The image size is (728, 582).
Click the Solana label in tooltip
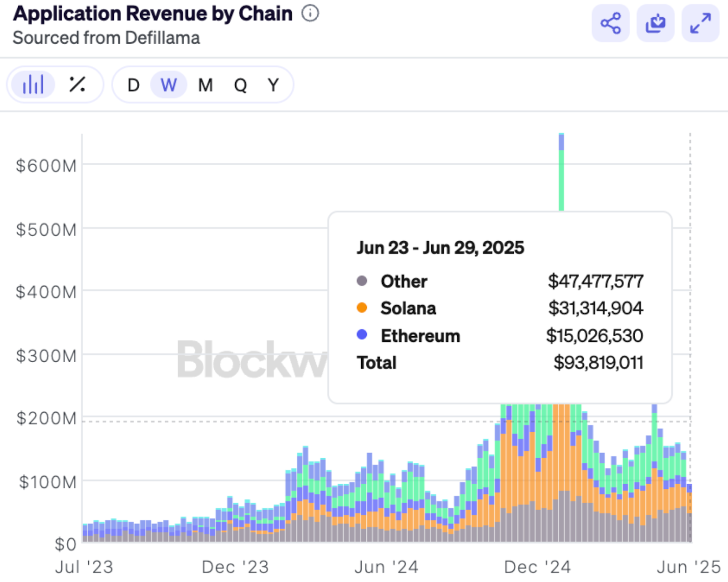pos(409,309)
